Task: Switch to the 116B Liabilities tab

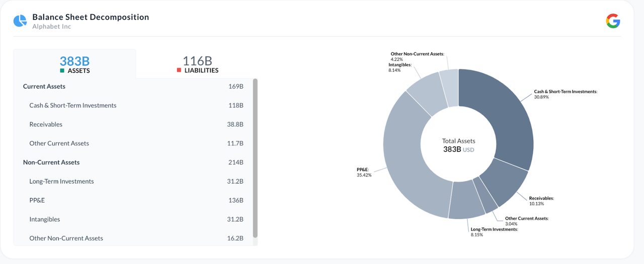Action: coord(197,64)
